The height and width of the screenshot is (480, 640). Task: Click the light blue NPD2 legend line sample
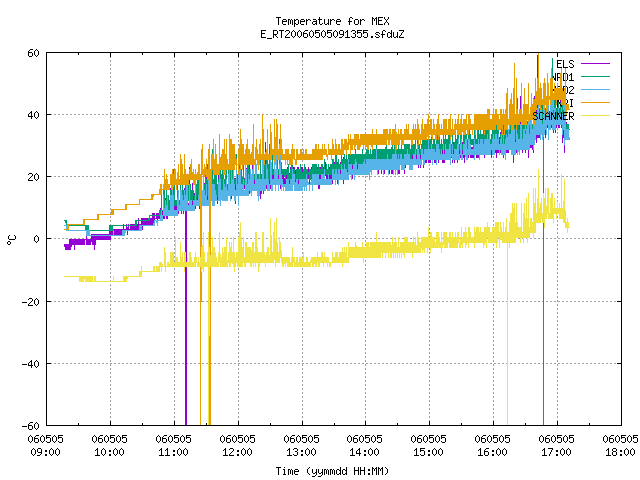pos(595,89)
